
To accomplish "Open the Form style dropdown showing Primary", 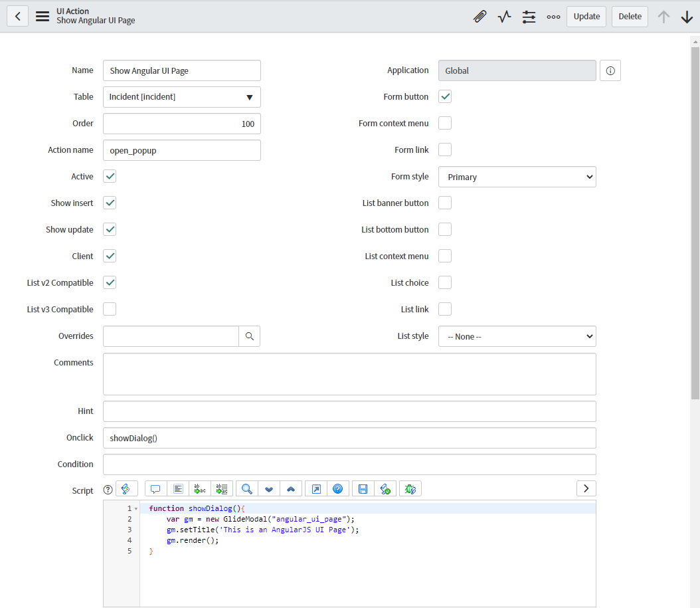I will (x=517, y=176).
